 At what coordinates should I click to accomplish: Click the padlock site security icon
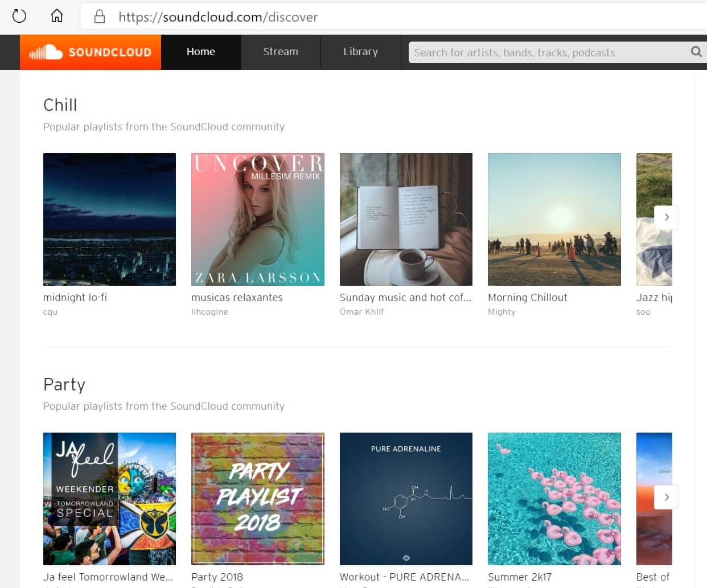[100, 17]
